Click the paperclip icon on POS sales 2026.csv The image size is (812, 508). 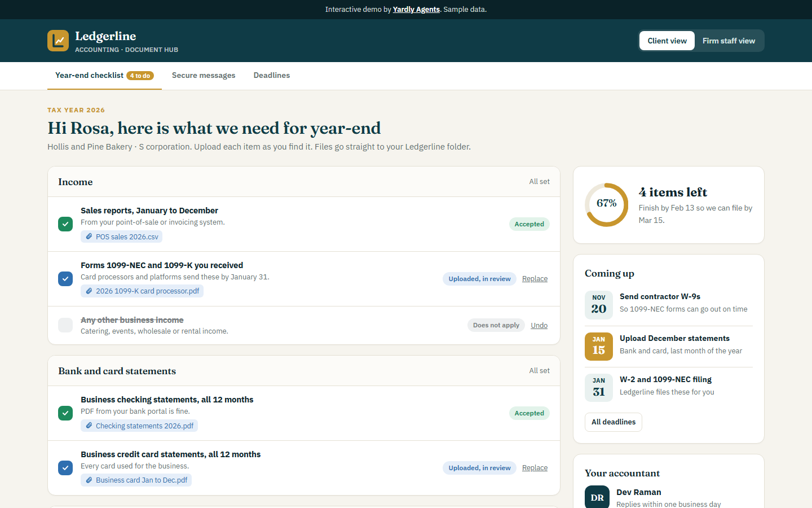[x=89, y=237]
